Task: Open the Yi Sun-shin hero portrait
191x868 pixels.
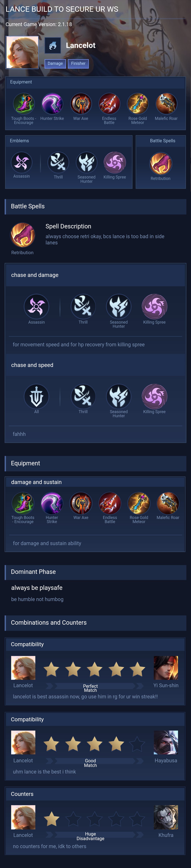Action: coord(166,668)
